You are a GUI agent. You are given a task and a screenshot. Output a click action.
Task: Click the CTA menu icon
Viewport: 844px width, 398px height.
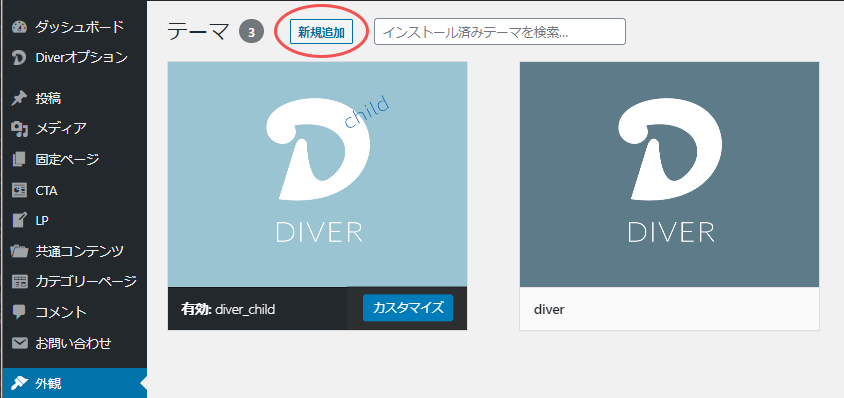pyautogui.click(x=19, y=190)
